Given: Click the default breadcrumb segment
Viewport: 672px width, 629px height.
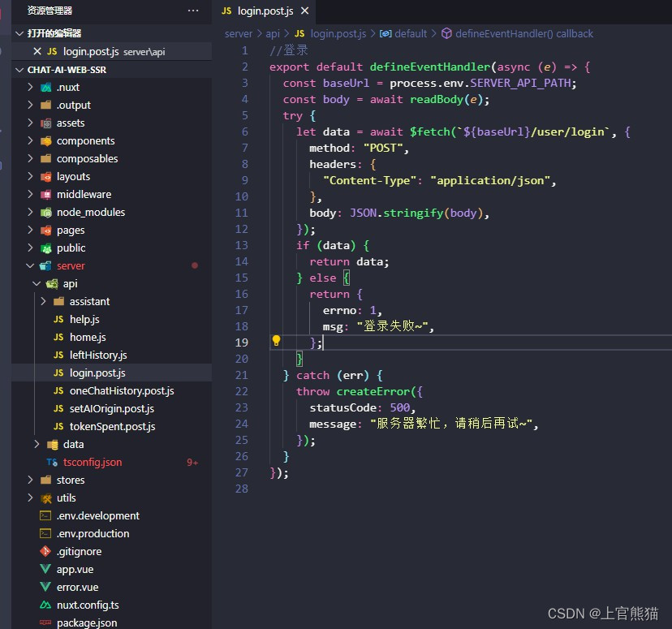Looking at the screenshot, I should point(403,34).
